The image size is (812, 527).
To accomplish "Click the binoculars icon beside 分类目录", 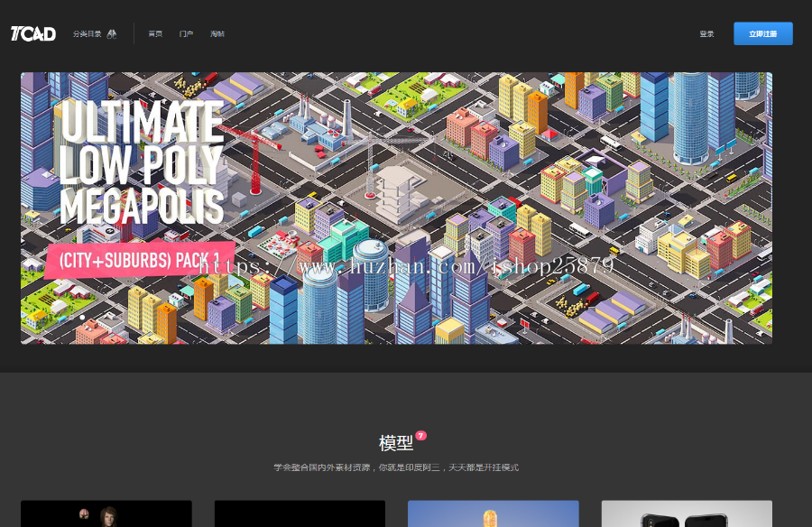I will (112, 33).
